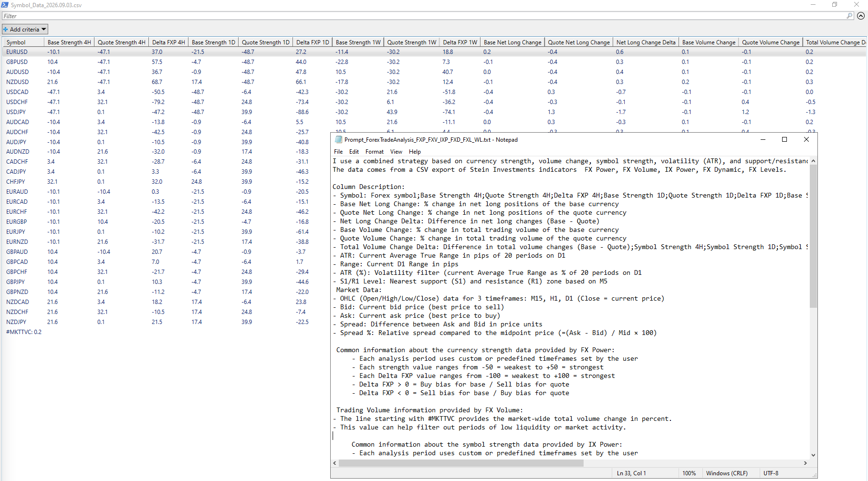Click the UTF-8 encoding status entry

coord(771,473)
